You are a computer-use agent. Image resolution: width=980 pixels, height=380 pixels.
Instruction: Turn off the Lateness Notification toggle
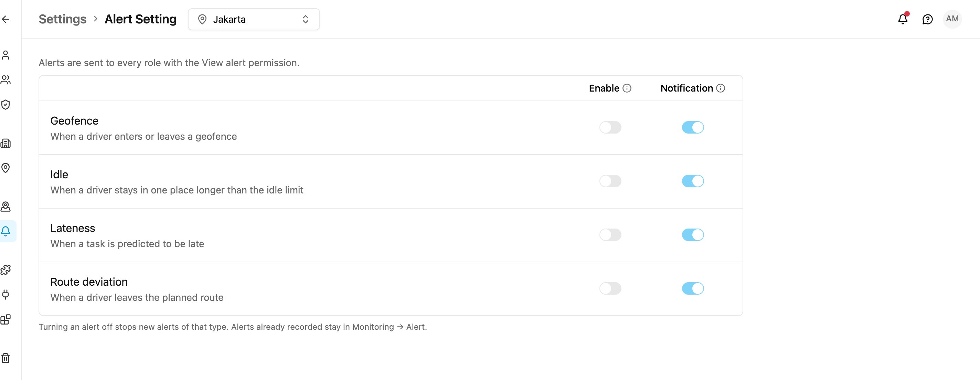(693, 235)
